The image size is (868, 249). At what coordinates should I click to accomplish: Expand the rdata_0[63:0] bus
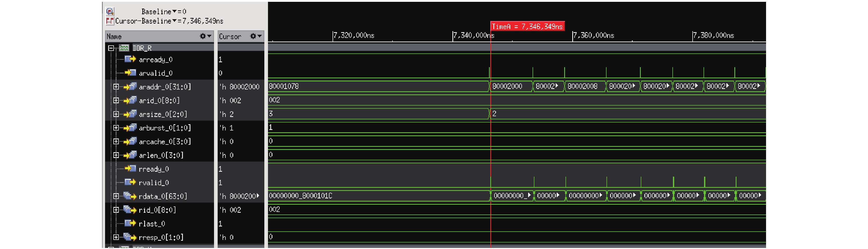tap(116, 196)
